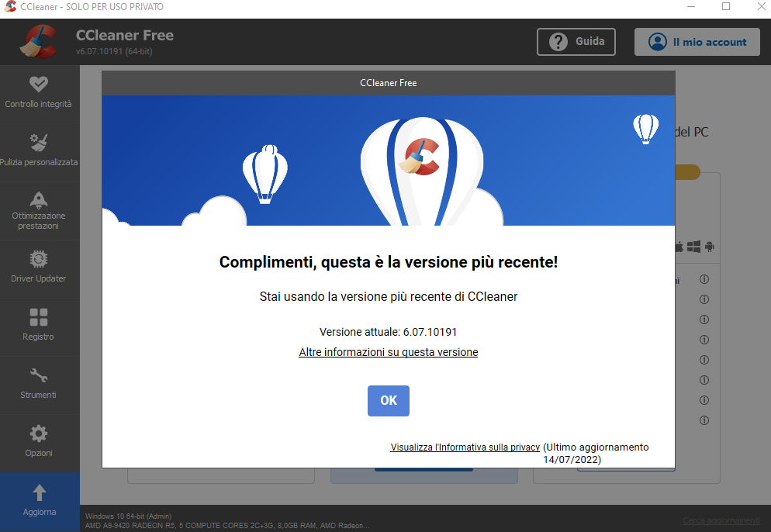Screen dimensions: 771x532
Task: Click Versione attuale: 6.07.10191 text
Action: pyautogui.click(x=389, y=332)
